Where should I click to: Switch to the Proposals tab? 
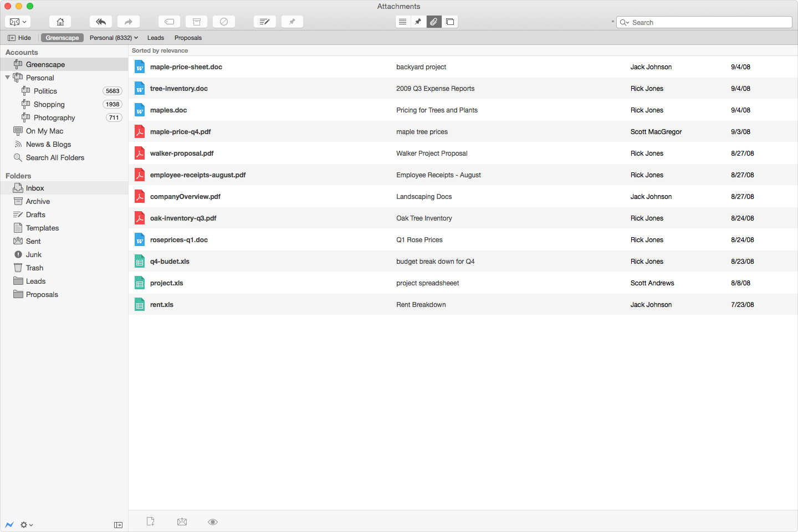pos(187,38)
